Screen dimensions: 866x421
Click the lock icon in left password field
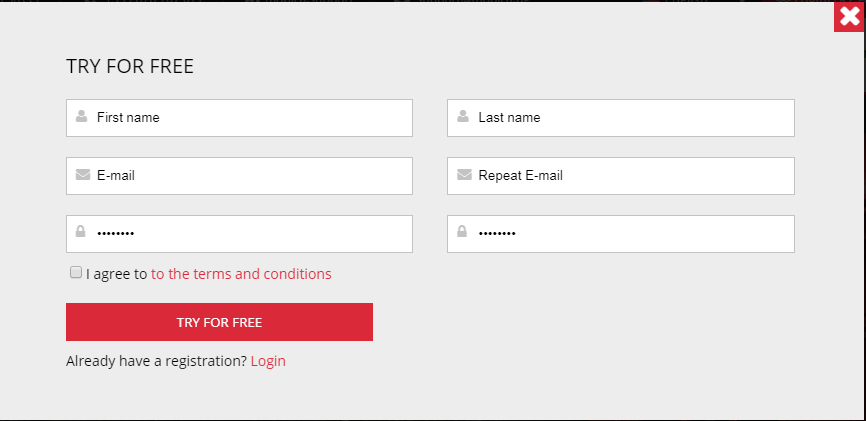coord(82,233)
